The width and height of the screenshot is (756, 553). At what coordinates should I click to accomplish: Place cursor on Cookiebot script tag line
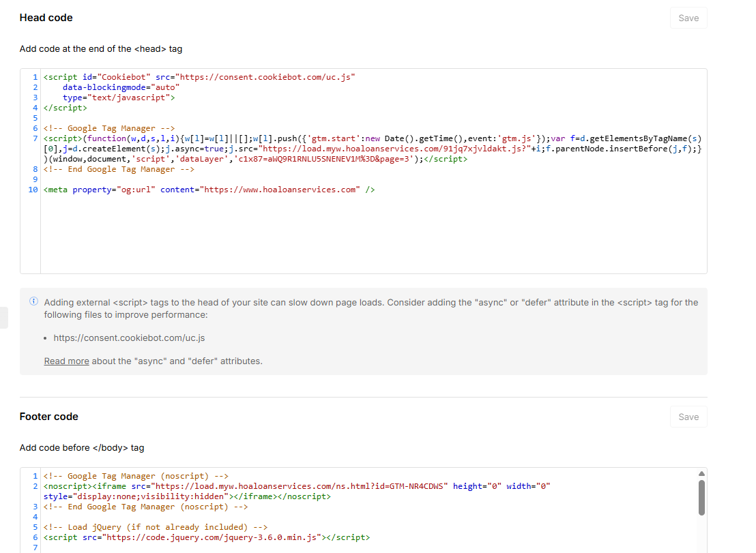(199, 77)
